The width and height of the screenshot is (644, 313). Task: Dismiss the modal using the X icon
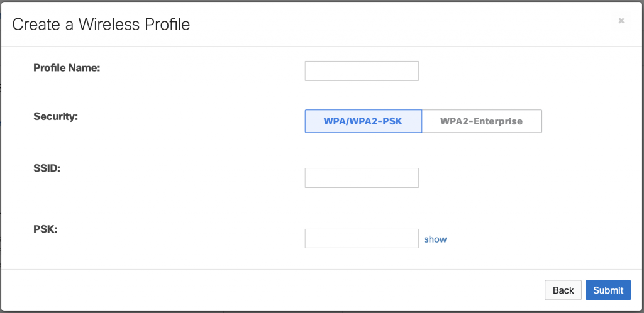coord(621,21)
